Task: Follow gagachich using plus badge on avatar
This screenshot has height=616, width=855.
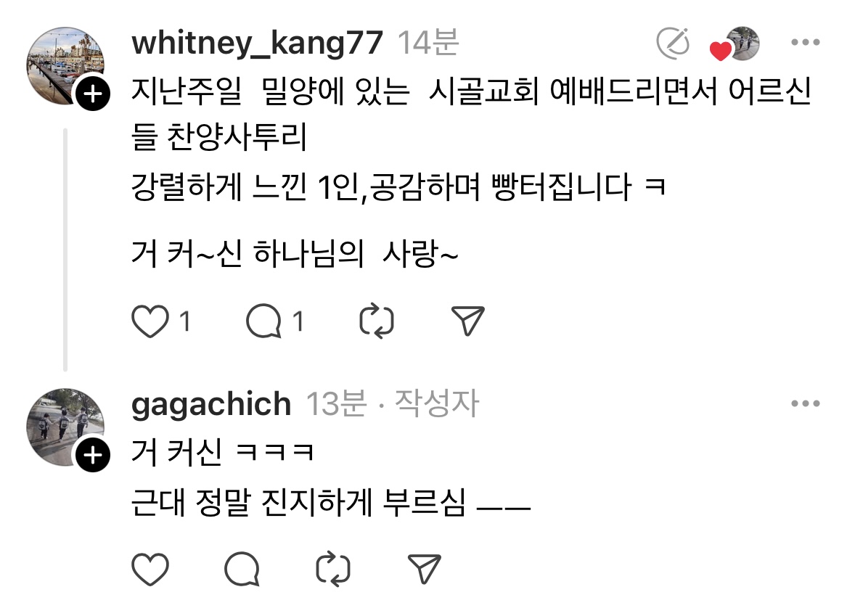Action: (x=93, y=455)
